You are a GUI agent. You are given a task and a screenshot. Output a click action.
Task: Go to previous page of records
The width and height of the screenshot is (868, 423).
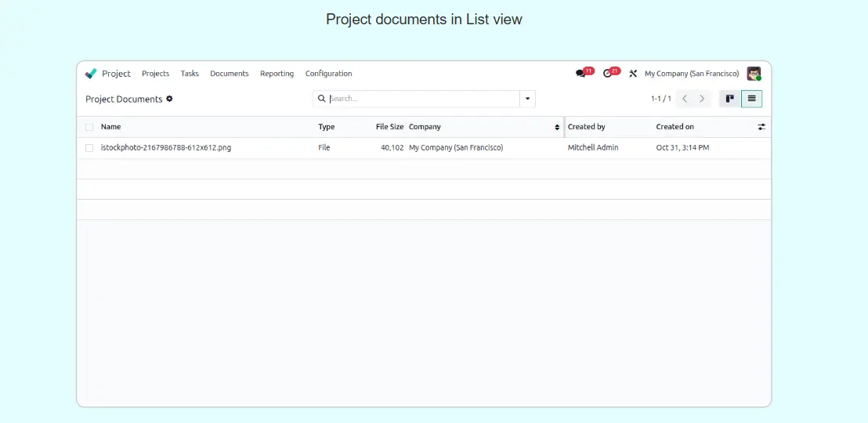click(x=685, y=99)
